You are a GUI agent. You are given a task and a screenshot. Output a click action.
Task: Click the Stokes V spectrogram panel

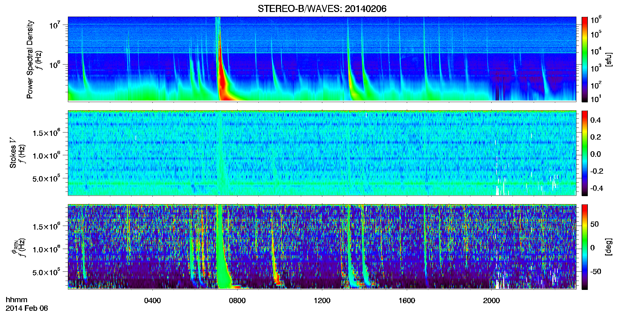322,153
